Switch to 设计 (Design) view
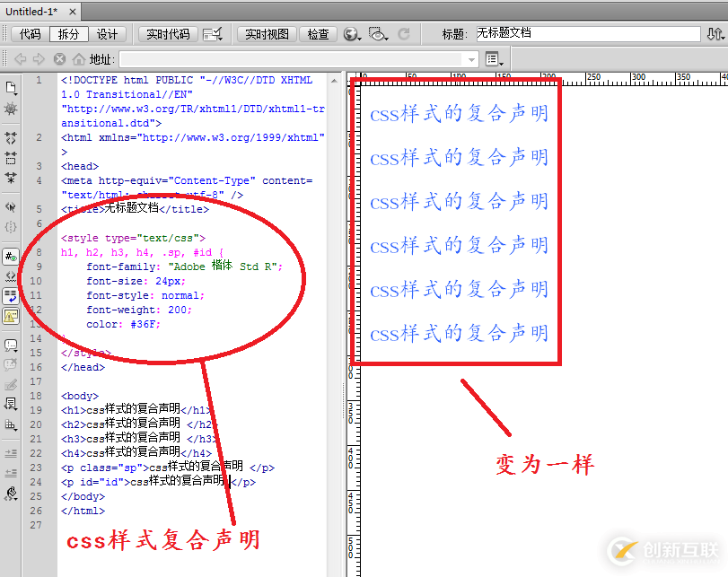This screenshot has height=577, width=728. pyautogui.click(x=107, y=34)
